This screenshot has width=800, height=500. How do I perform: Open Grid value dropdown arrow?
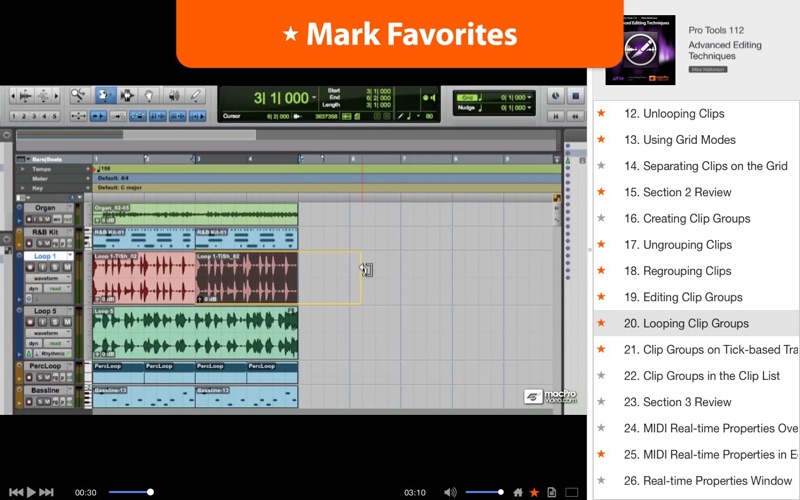(x=529, y=97)
